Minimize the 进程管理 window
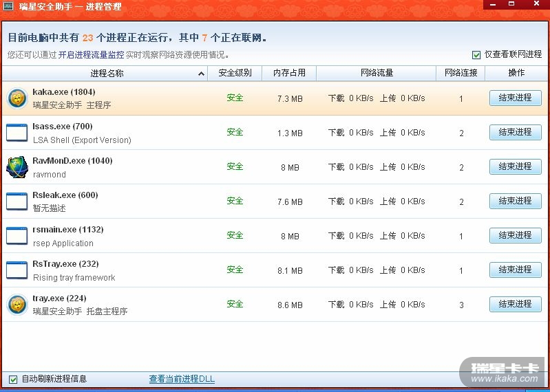This screenshot has width=550, height=392. pos(493,4)
